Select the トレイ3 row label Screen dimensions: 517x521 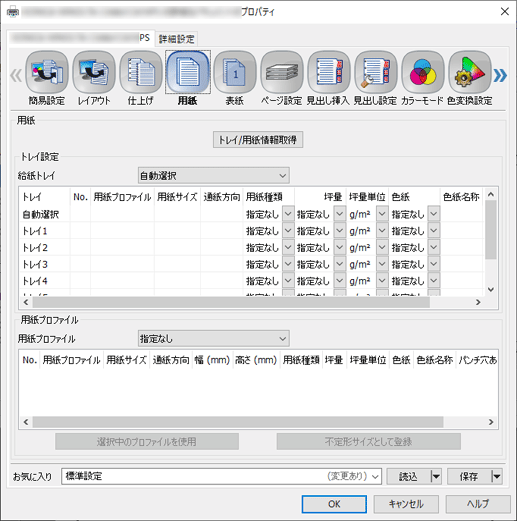35,264
